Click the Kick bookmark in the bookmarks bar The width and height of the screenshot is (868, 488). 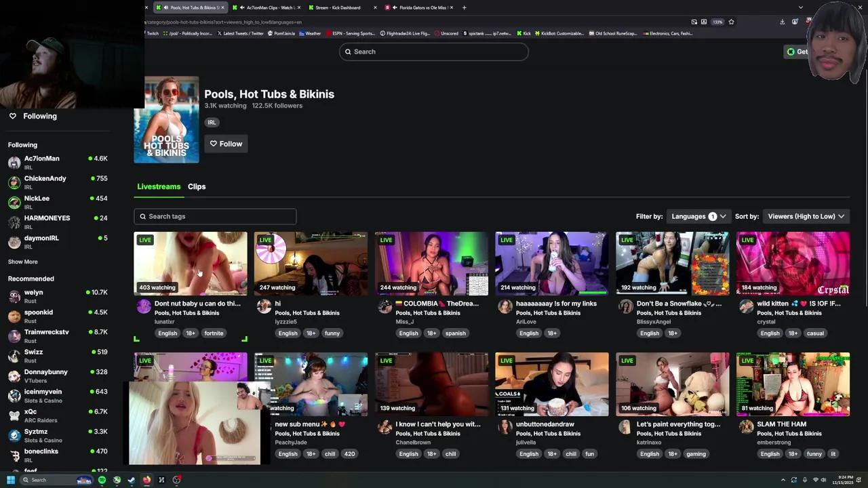pyautogui.click(x=524, y=33)
